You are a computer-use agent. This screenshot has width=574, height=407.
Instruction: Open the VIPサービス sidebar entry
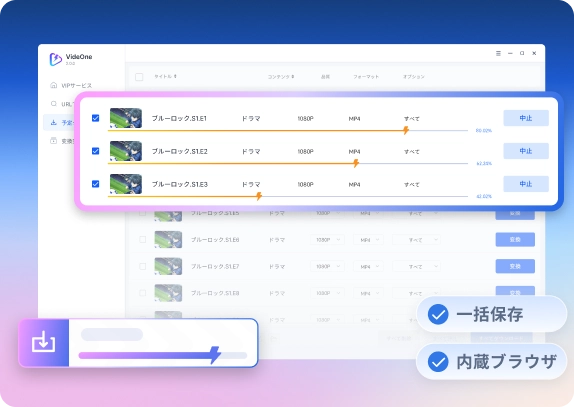pyautogui.click(x=71, y=85)
